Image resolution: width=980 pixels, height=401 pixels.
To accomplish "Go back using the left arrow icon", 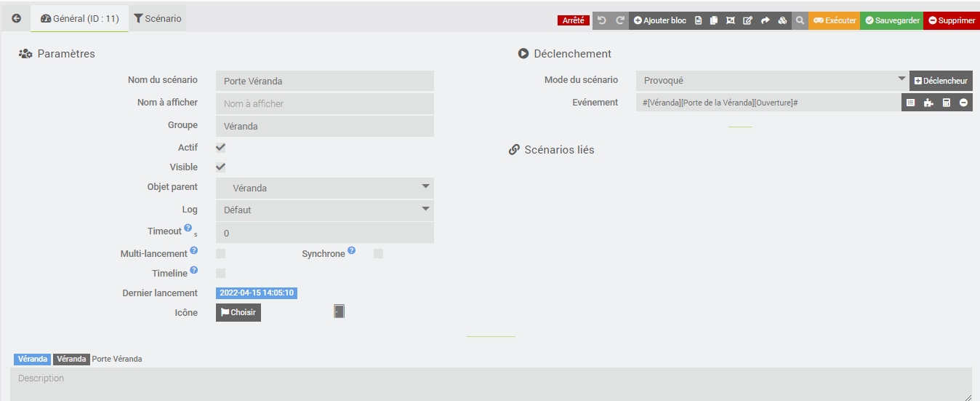I will pyautogui.click(x=16, y=19).
